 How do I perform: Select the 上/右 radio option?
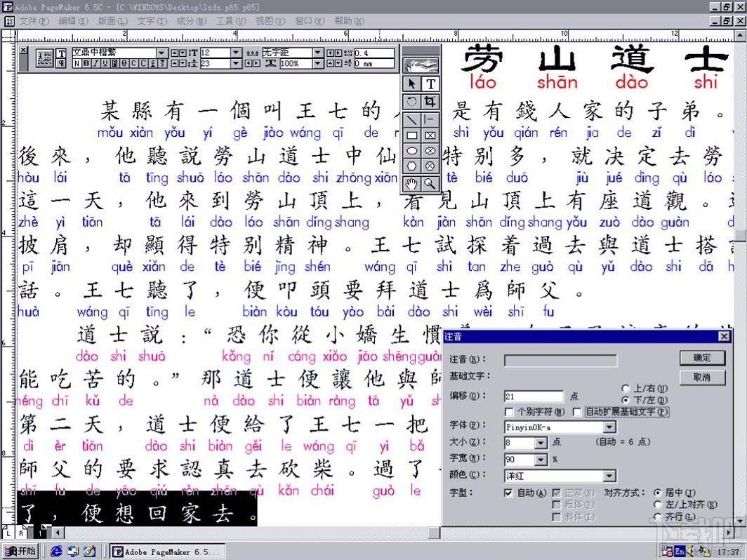626,389
